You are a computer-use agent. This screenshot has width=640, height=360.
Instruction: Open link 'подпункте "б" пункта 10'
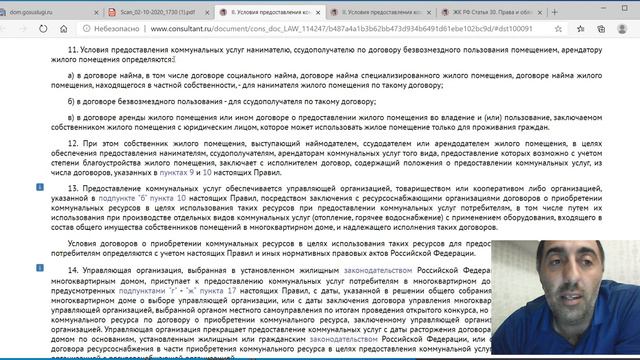(142, 198)
